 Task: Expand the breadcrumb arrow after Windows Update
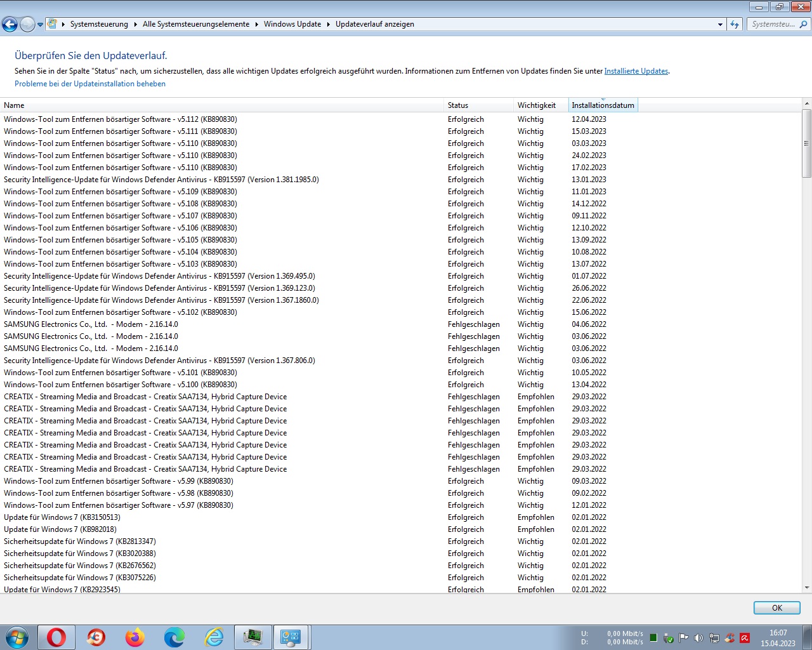329,24
